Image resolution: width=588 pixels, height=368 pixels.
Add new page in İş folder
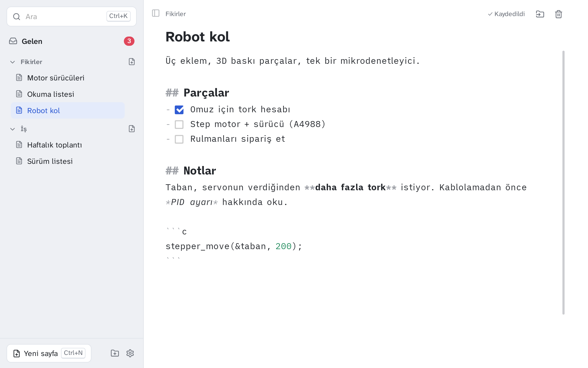click(132, 129)
